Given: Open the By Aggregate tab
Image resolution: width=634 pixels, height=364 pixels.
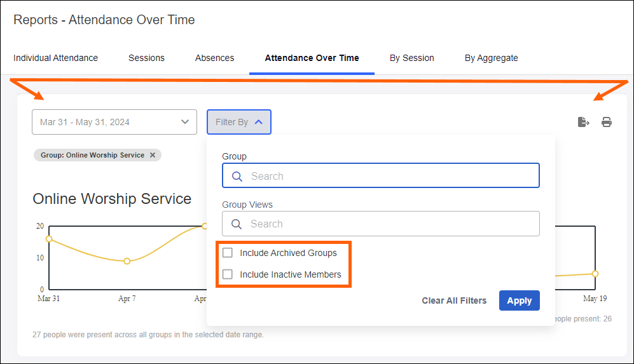Looking at the screenshot, I should point(491,58).
